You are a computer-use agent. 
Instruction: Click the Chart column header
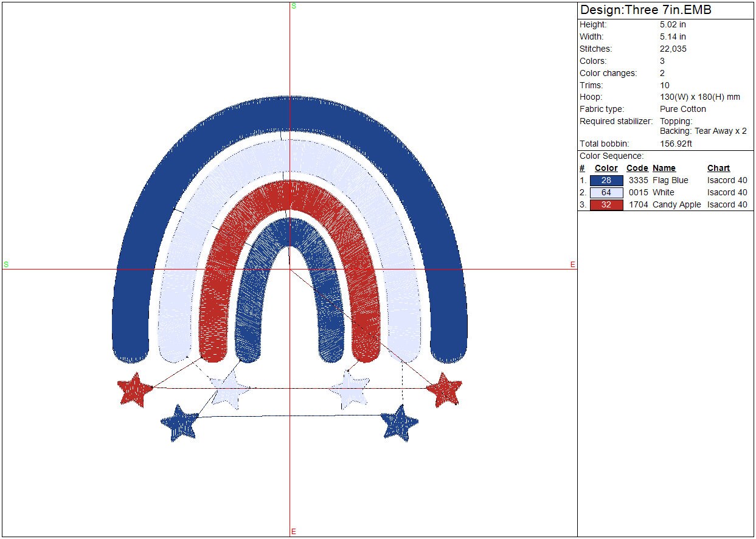coord(718,169)
